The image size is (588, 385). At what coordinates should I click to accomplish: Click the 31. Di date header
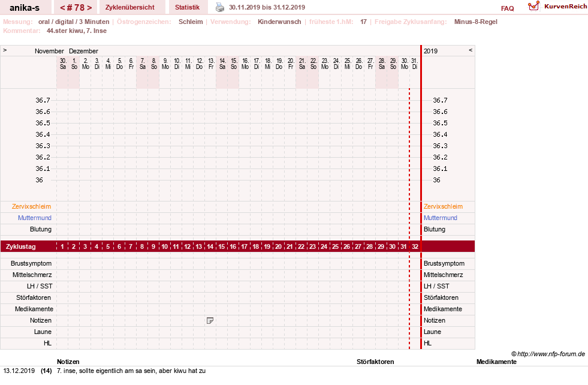pyautogui.click(x=414, y=64)
